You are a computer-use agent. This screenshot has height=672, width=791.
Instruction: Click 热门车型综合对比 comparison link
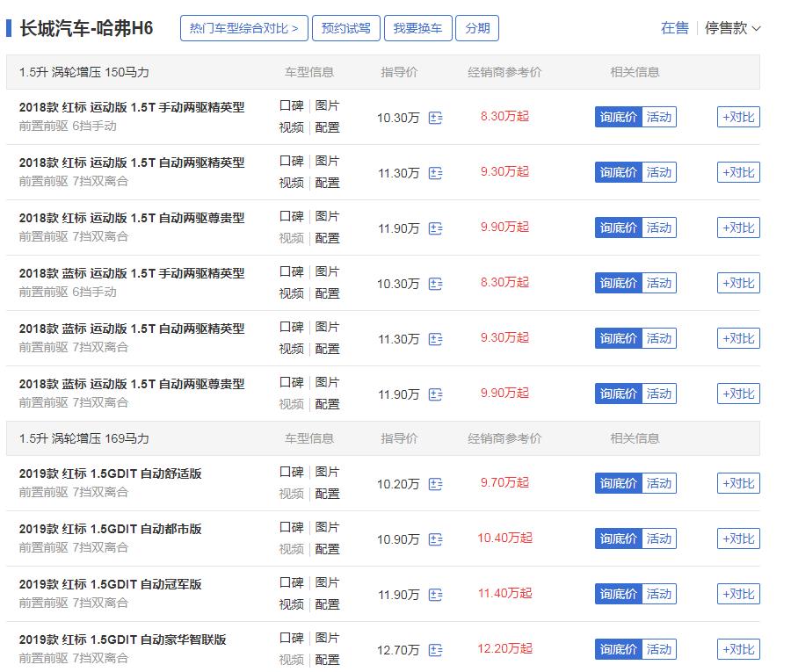tap(246, 26)
